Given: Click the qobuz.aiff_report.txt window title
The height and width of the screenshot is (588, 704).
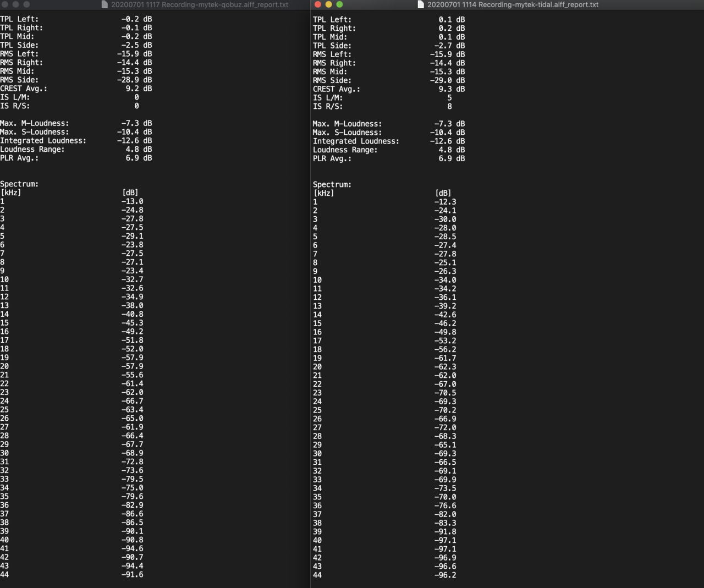Looking at the screenshot, I should click(200, 4).
